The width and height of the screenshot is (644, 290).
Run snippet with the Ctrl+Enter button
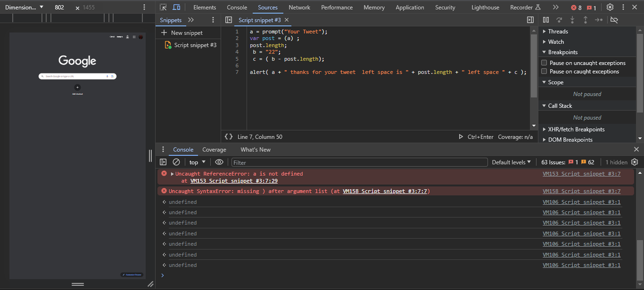click(x=476, y=137)
